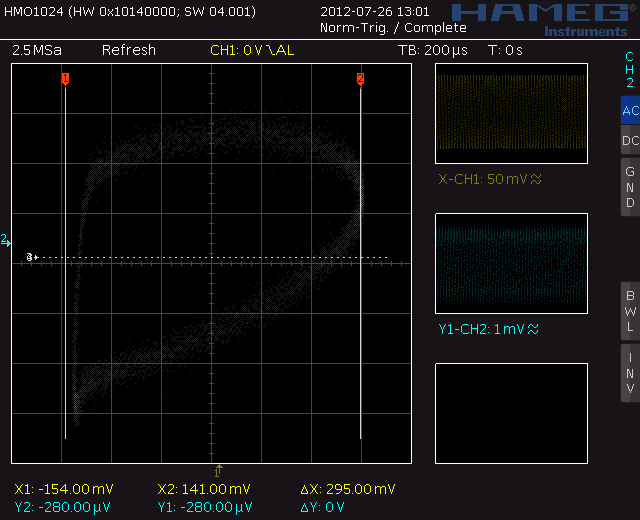Image resolution: width=640 pixels, height=520 pixels.
Task: Enable AC coupling in CH2 menu
Action: pyautogui.click(x=629, y=111)
